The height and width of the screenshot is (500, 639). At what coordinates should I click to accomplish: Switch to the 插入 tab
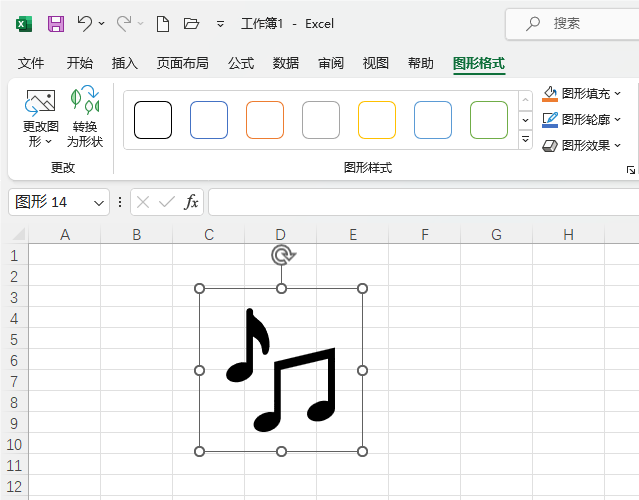click(125, 63)
